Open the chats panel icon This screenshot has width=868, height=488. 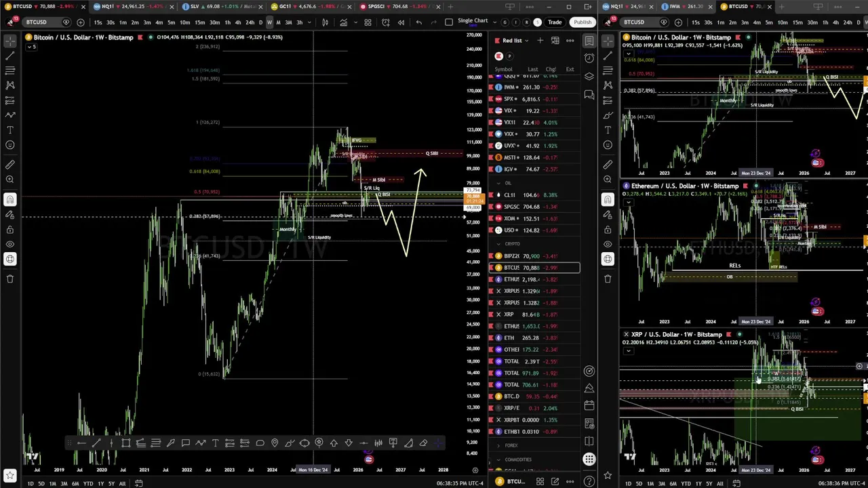click(589, 95)
